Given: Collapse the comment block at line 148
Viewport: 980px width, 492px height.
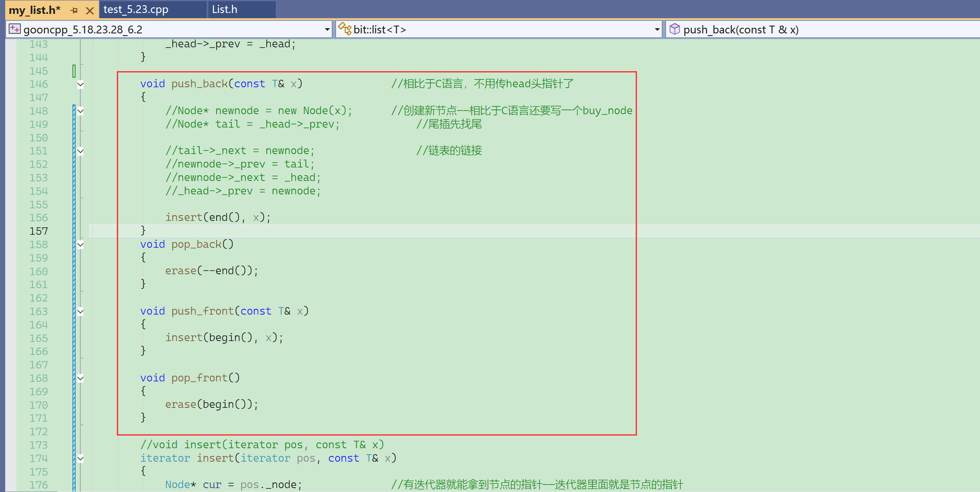Looking at the screenshot, I should (80, 111).
